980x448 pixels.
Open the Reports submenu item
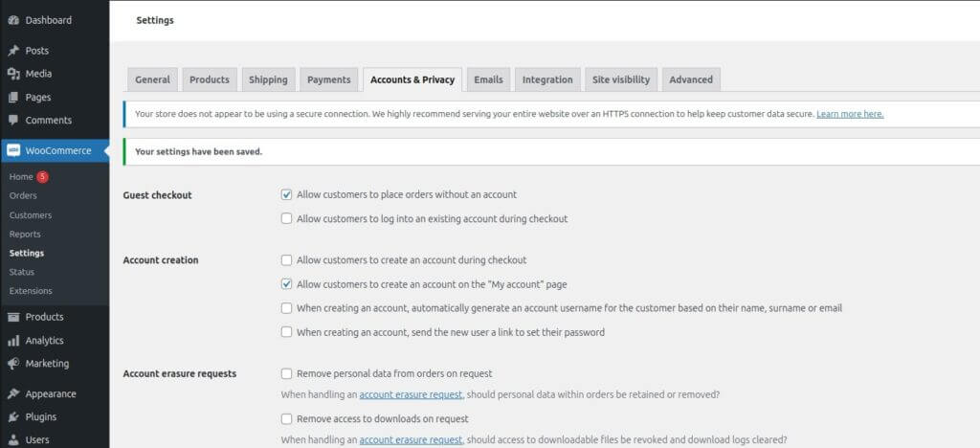(25, 235)
